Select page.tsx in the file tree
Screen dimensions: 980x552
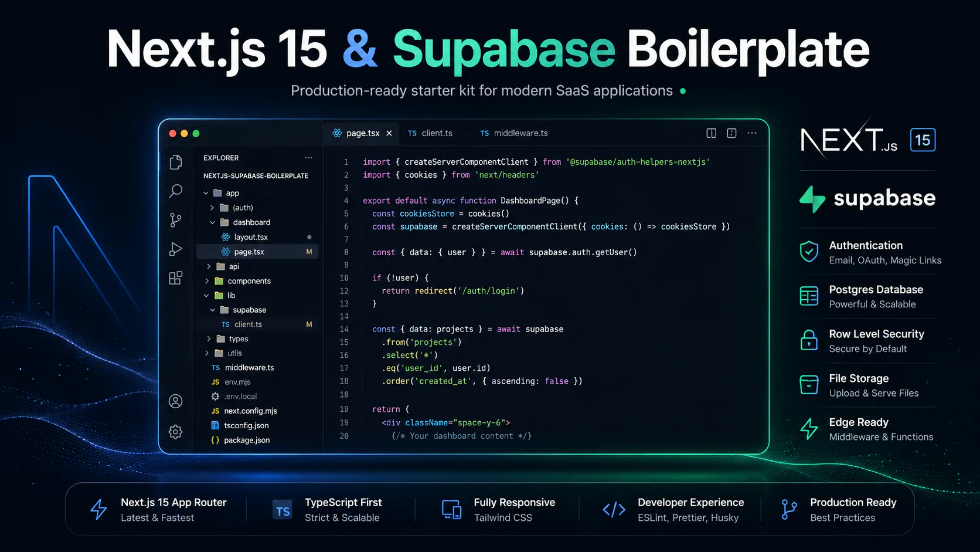coord(258,252)
